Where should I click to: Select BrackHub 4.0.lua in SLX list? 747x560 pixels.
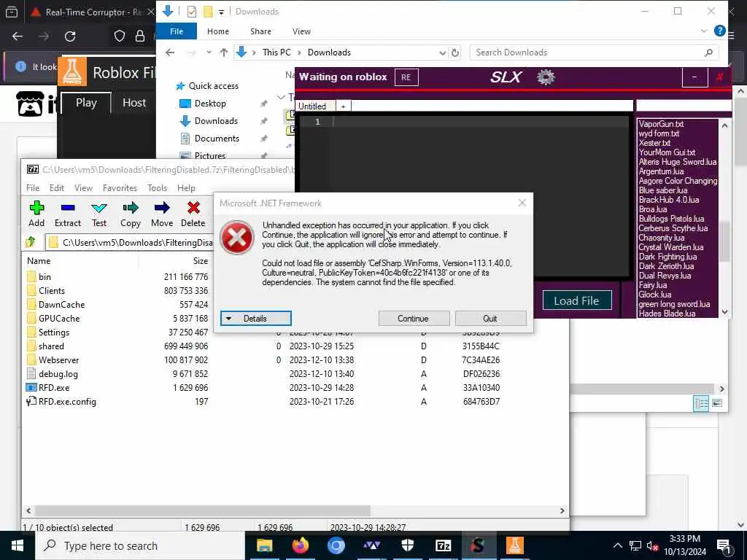pyautogui.click(x=669, y=200)
